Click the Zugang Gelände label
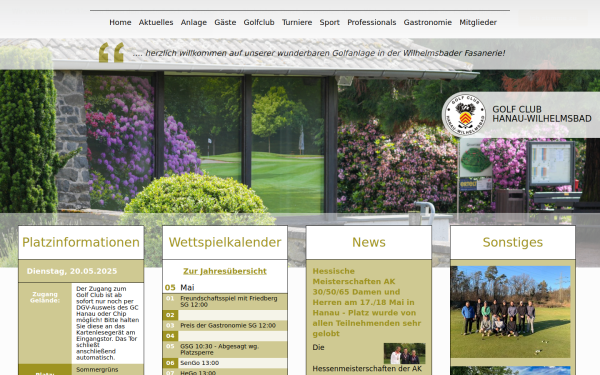Screen dimensions: 600x375 coord(45,297)
